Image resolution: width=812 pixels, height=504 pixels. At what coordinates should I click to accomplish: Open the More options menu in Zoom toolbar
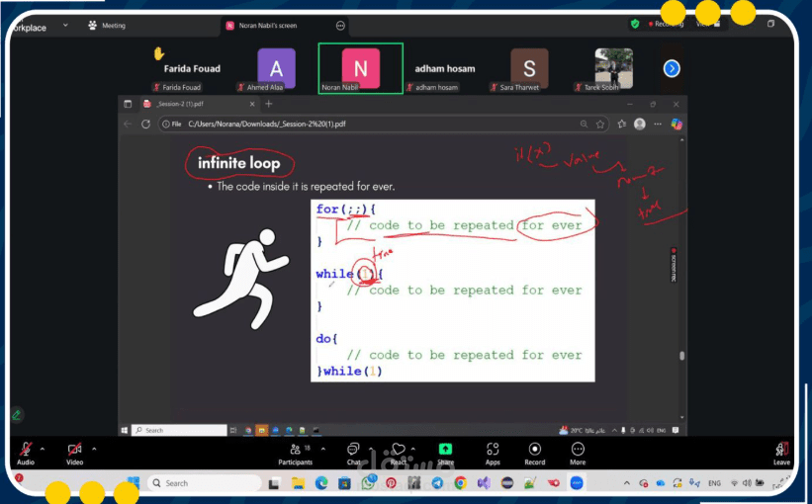click(578, 454)
